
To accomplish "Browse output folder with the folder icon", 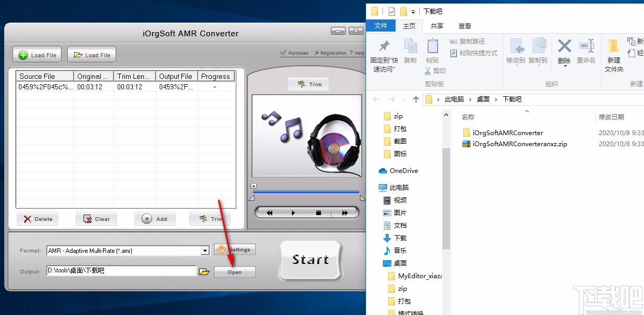I will 204,271.
